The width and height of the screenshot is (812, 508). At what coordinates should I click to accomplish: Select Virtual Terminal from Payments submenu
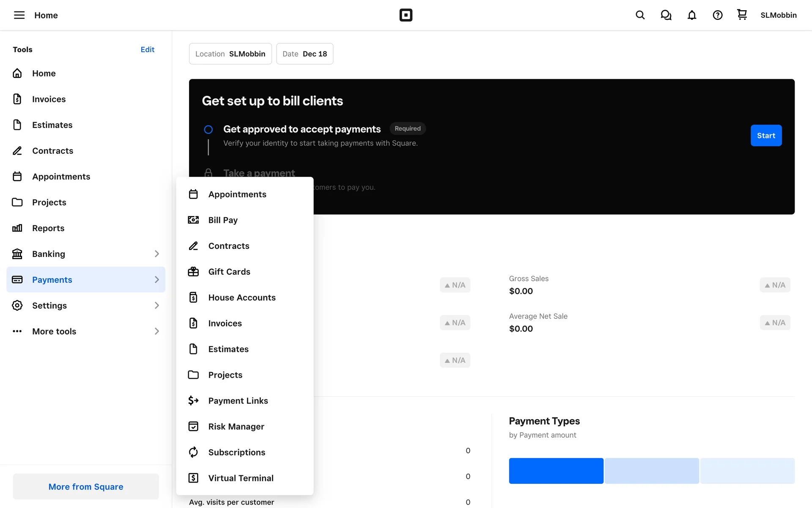point(241,478)
